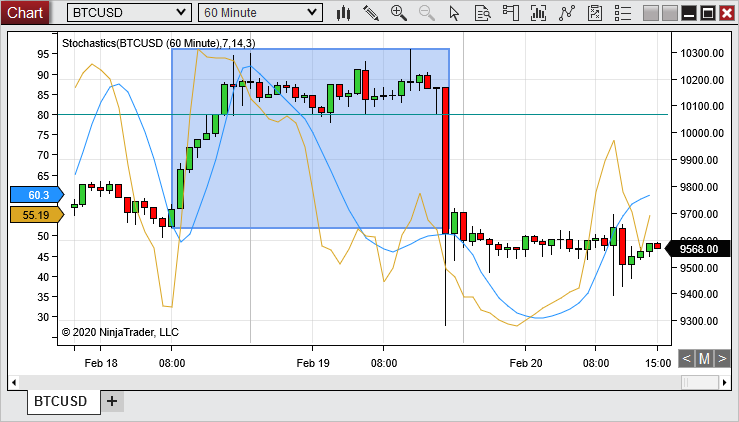Select the drawing tools pencil icon
This screenshot has height=422, width=739.
(371, 13)
